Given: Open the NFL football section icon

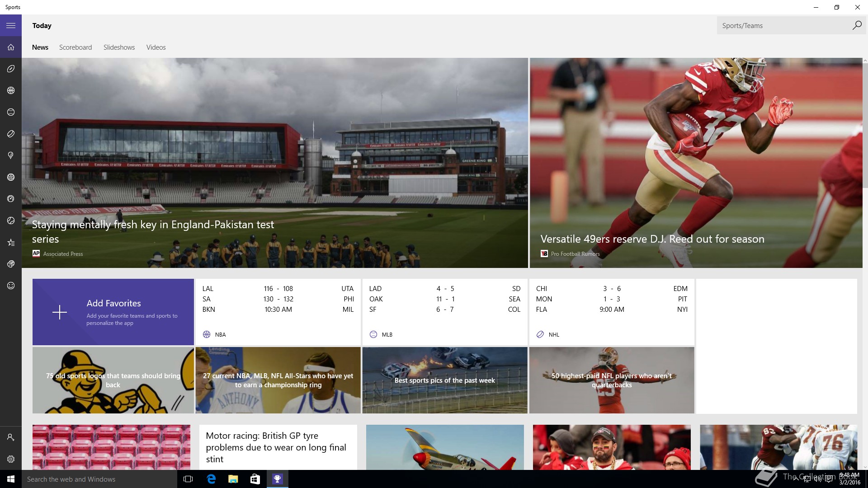Looking at the screenshot, I should pyautogui.click(x=11, y=69).
